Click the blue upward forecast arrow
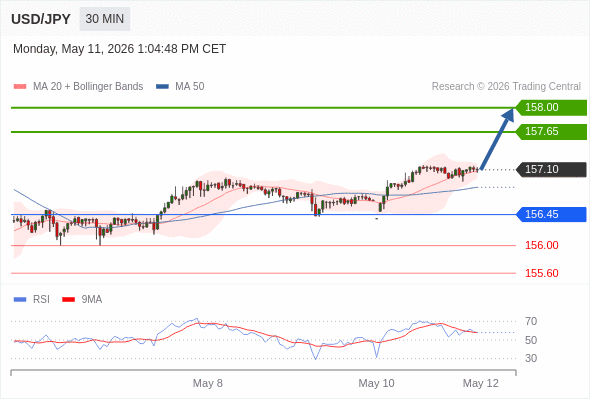 [x=497, y=139]
